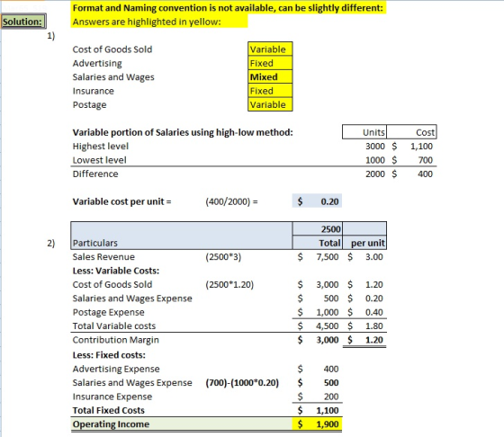Click the 2500 units header cell
Viewport: 504px width, 437px height.
tap(317, 228)
